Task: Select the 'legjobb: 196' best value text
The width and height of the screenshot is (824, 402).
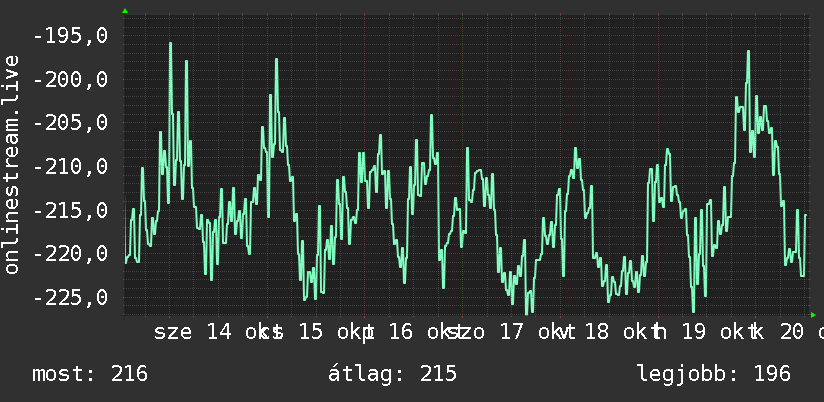Action: pos(714,374)
